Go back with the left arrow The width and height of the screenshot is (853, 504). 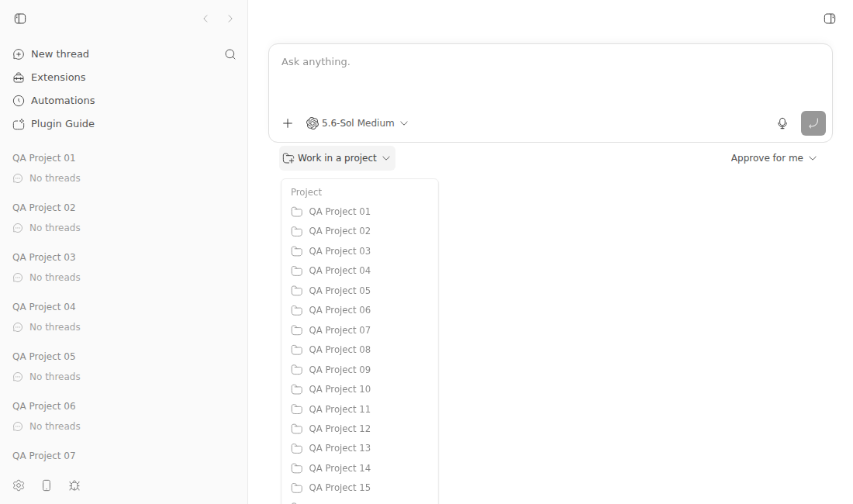coord(205,19)
